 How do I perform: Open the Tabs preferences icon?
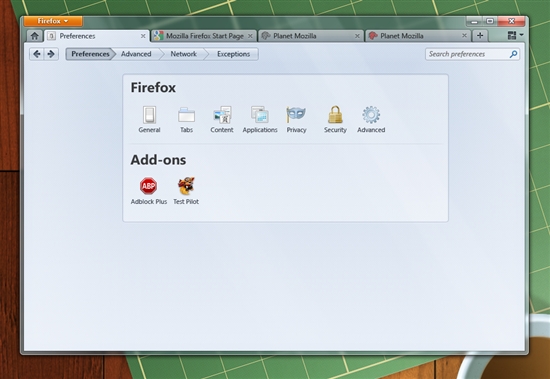tap(186, 115)
